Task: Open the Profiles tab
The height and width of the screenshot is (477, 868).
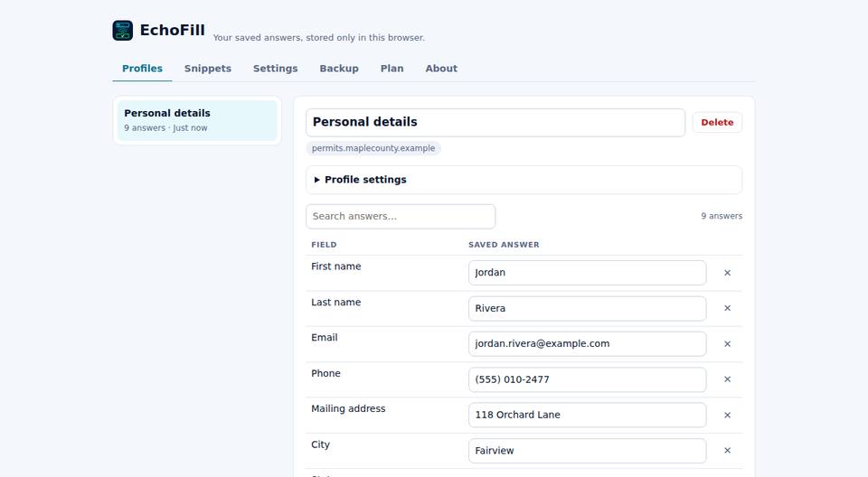Action: coord(142,69)
